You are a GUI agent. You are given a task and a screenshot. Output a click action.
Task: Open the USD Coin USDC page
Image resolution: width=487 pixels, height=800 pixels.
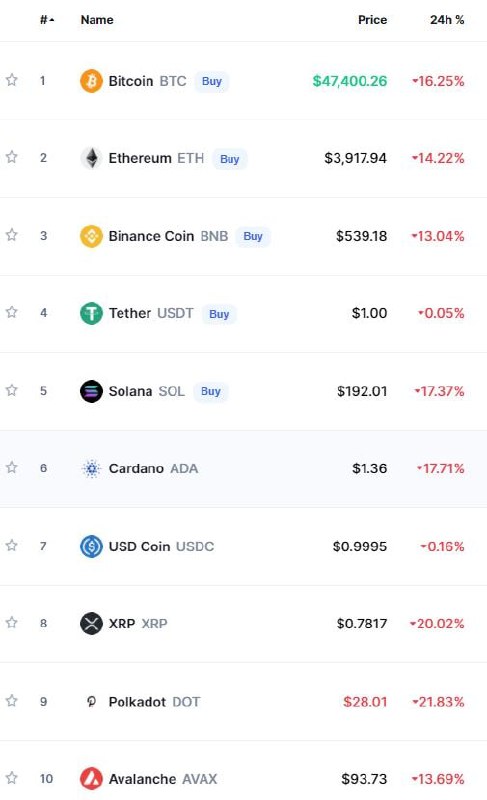coord(161,546)
